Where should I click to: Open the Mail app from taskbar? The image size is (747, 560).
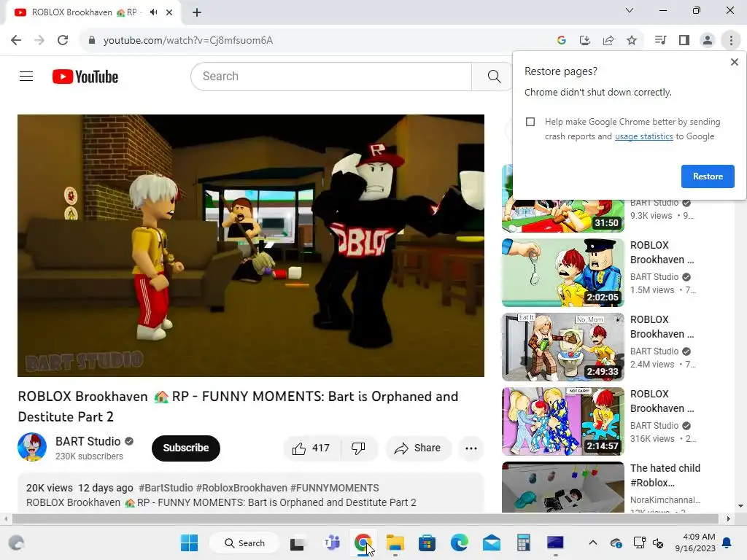pos(491,542)
